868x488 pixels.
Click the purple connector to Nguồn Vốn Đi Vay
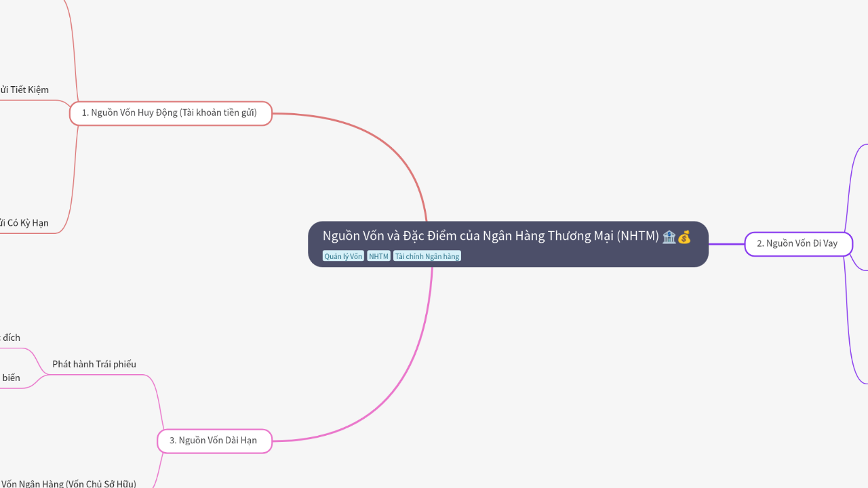[x=726, y=243]
